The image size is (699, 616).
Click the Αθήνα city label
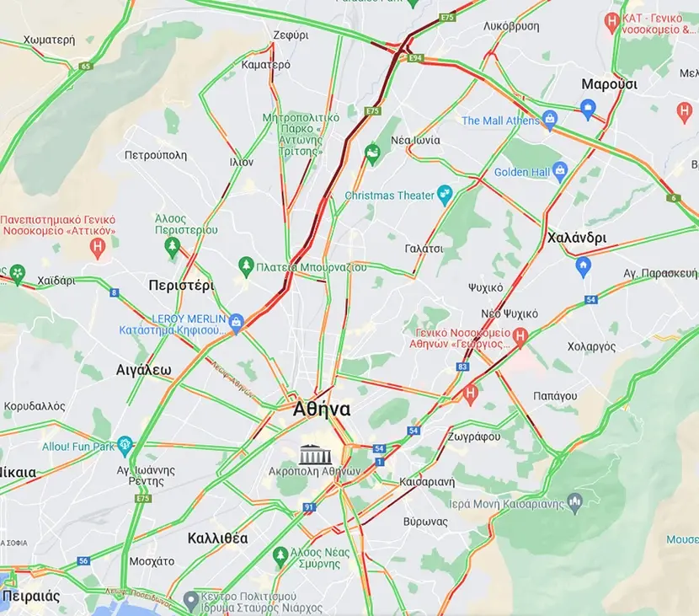point(322,410)
